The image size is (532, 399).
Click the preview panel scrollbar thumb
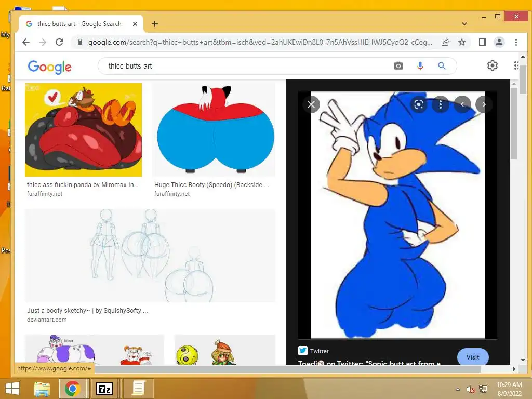coord(514,124)
